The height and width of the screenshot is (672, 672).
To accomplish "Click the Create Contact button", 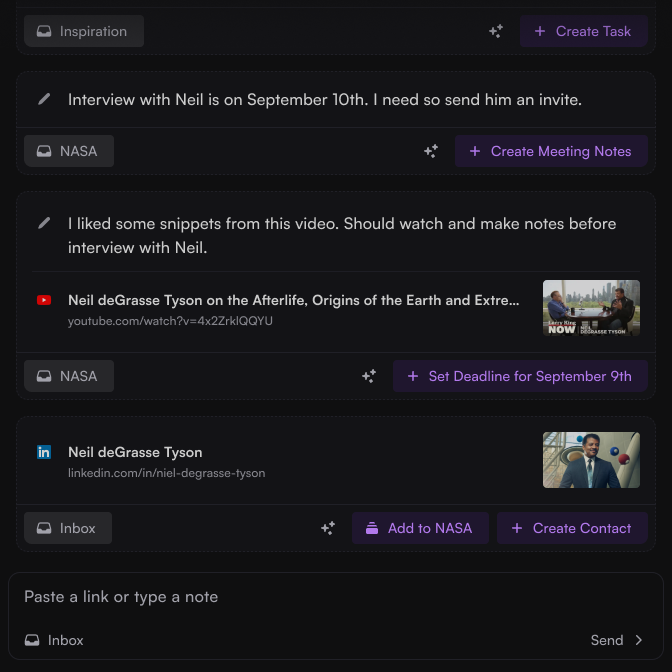I will pos(572,528).
